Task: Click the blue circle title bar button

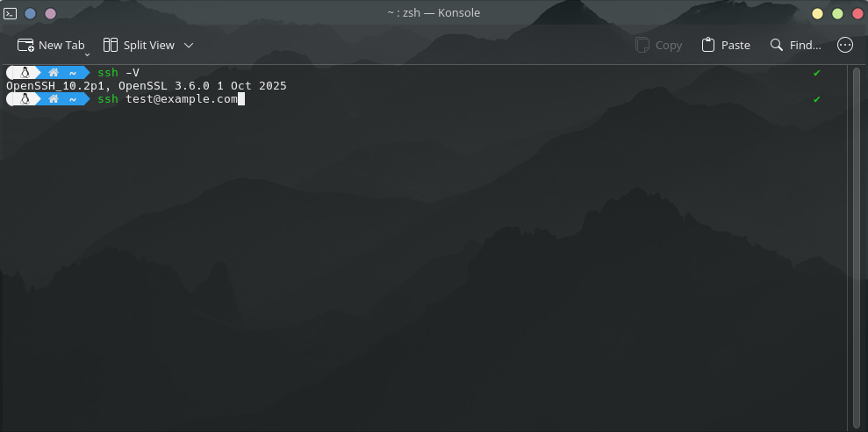Action: 31,13
